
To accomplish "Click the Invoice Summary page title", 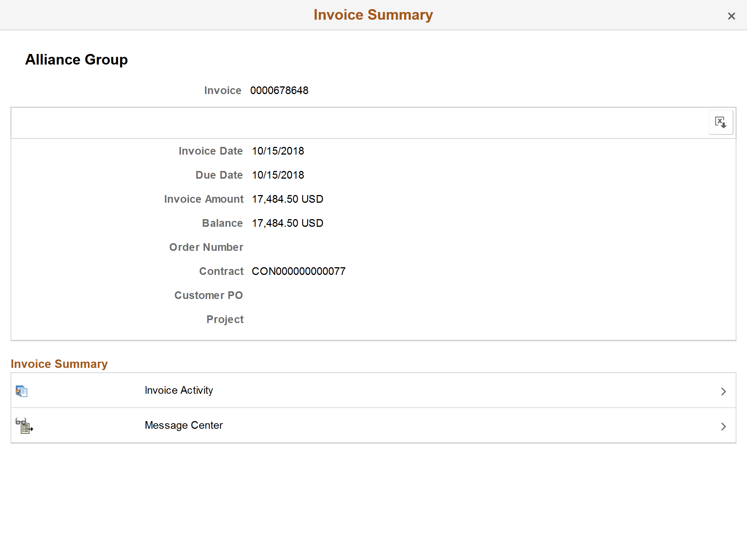I will [x=372, y=15].
